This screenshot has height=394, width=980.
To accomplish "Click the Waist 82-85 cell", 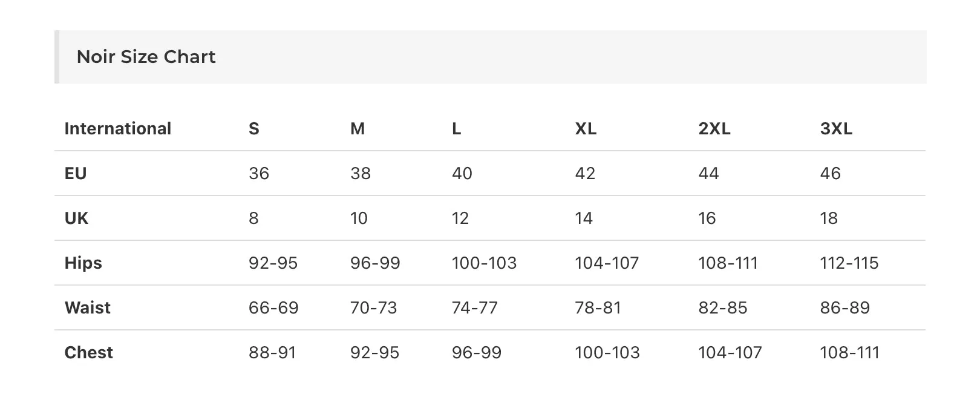I will tap(723, 307).
